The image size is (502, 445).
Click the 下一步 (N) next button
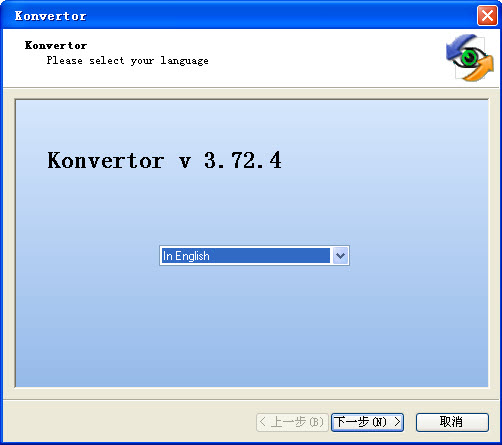[x=367, y=422]
